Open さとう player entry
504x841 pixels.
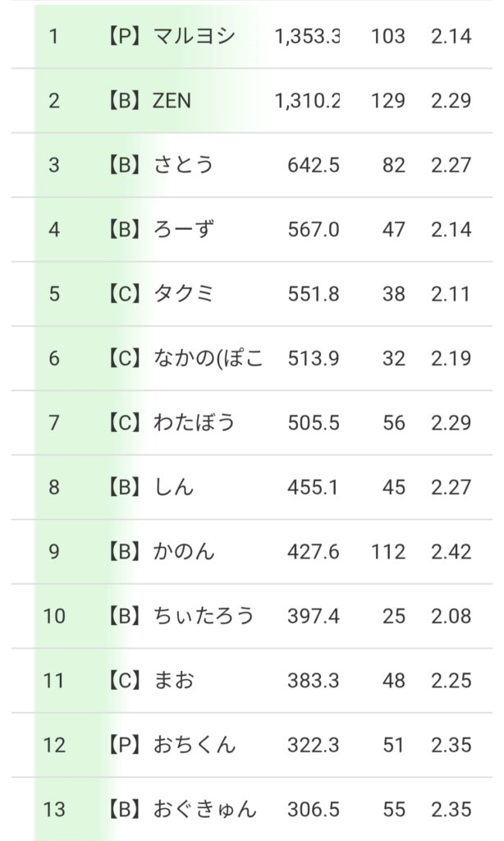183,165
